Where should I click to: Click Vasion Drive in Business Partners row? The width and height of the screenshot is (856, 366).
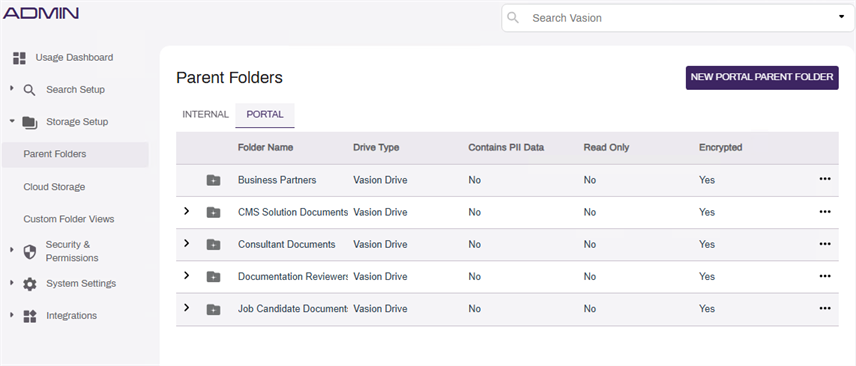point(380,180)
